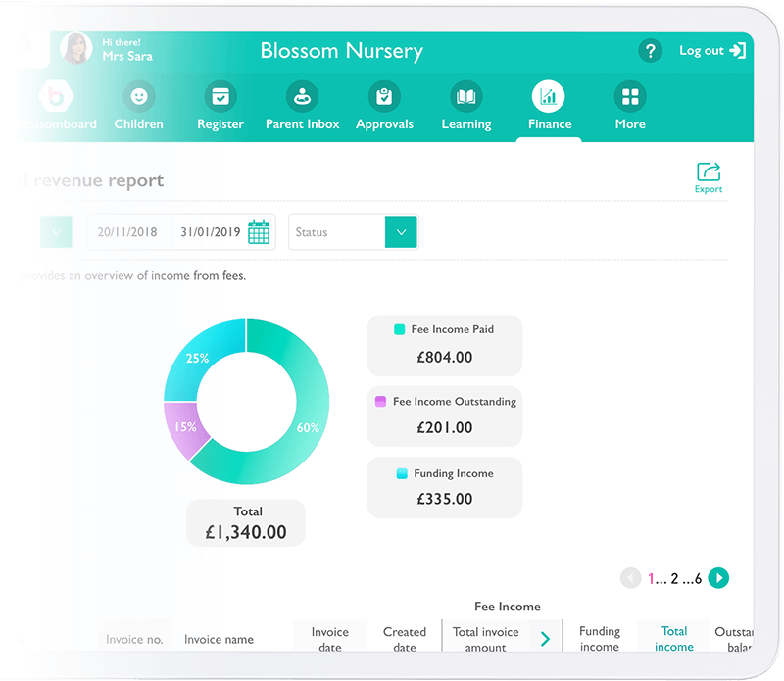The width and height of the screenshot is (784, 681).
Task: Go to page 6 of results
Action: (x=700, y=578)
